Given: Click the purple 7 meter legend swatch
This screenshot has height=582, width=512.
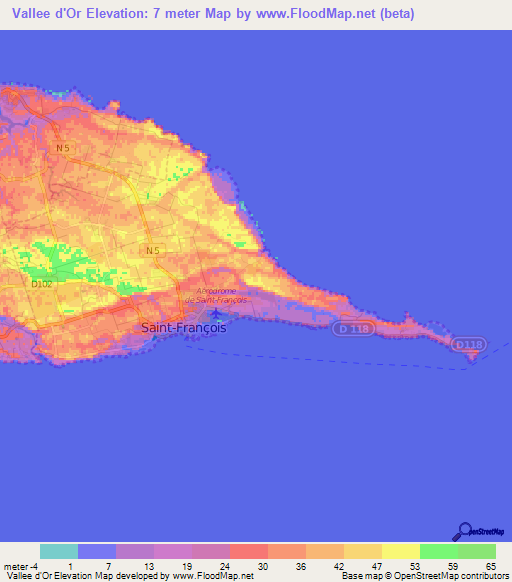Looking at the screenshot, I should coord(135,552).
